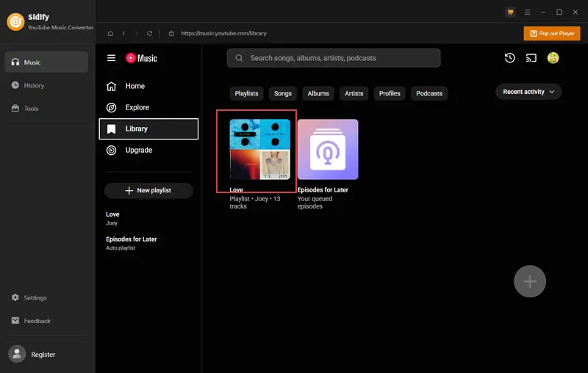Click the cast to device icon

pos(531,58)
